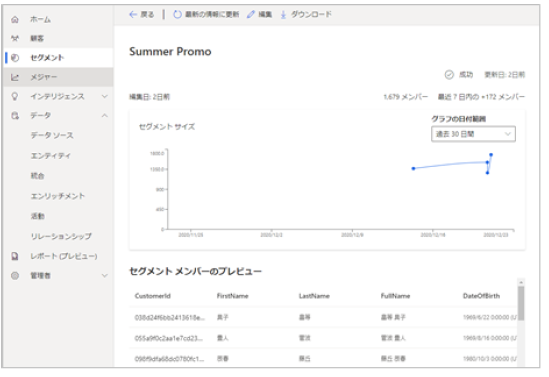Open the ホーム home icon

[15, 20]
